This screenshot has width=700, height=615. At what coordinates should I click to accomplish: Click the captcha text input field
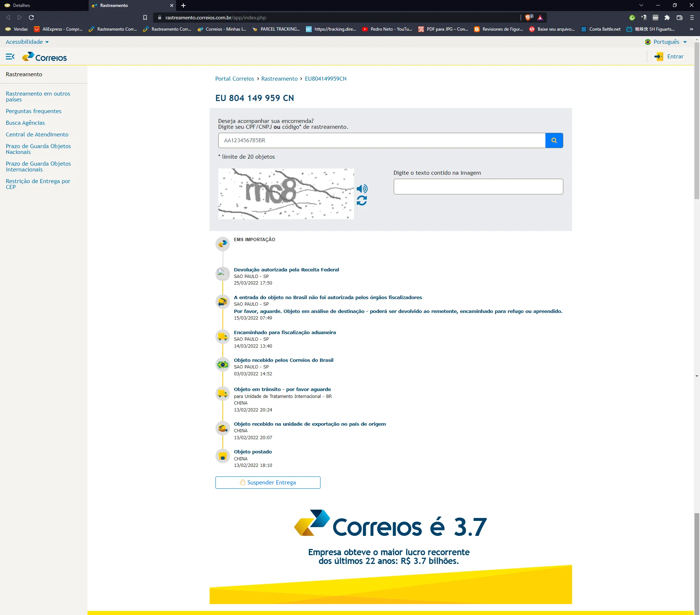478,186
